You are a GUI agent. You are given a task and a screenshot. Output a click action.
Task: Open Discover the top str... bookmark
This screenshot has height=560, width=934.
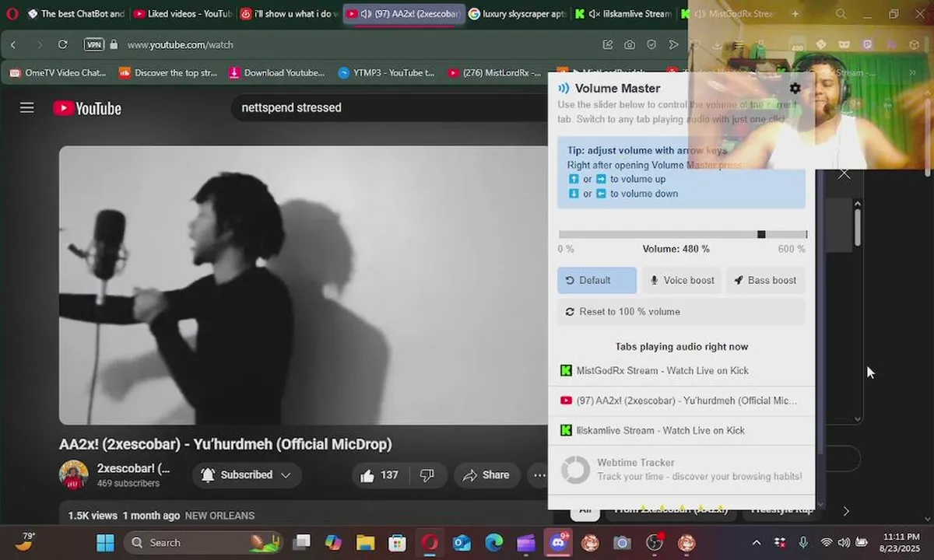(x=168, y=73)
